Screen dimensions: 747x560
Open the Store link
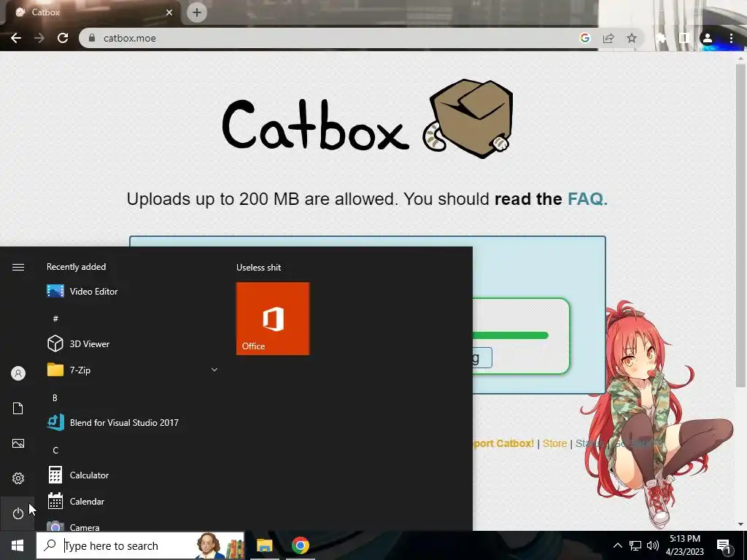(x=554, y=443)
